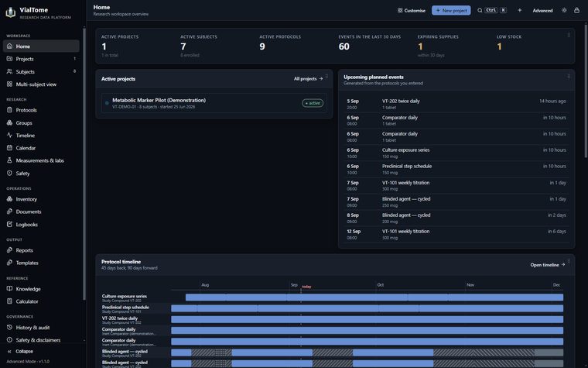This screenshot has width=588, height=368.
Task: Click the search magnifier icon
Action: 480,11
